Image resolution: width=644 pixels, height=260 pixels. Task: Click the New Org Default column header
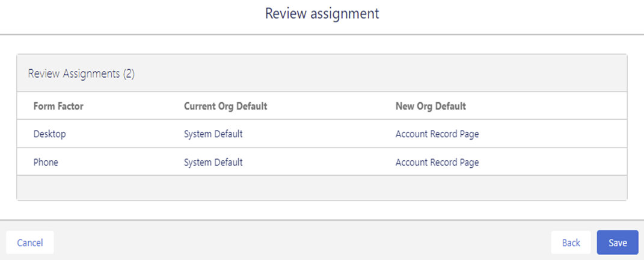(x=431, y=106)
